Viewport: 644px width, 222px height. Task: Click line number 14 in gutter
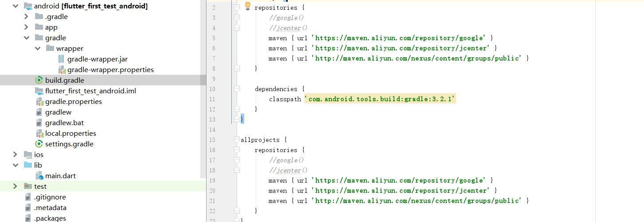(x=213, y=130)
